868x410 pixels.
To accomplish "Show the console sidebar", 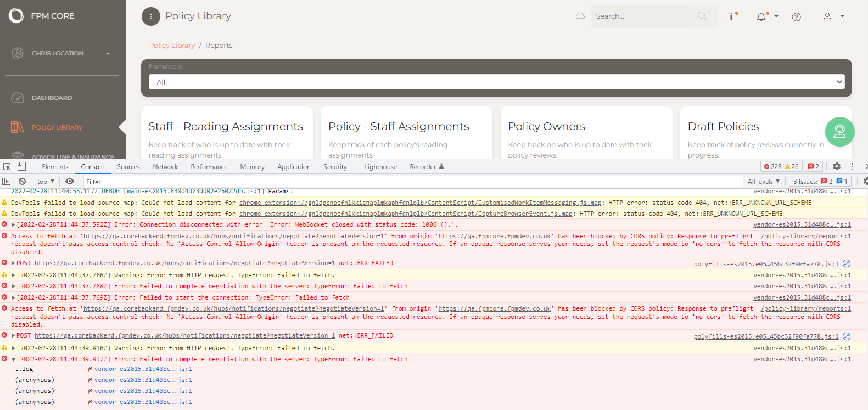I will point(7,181).
